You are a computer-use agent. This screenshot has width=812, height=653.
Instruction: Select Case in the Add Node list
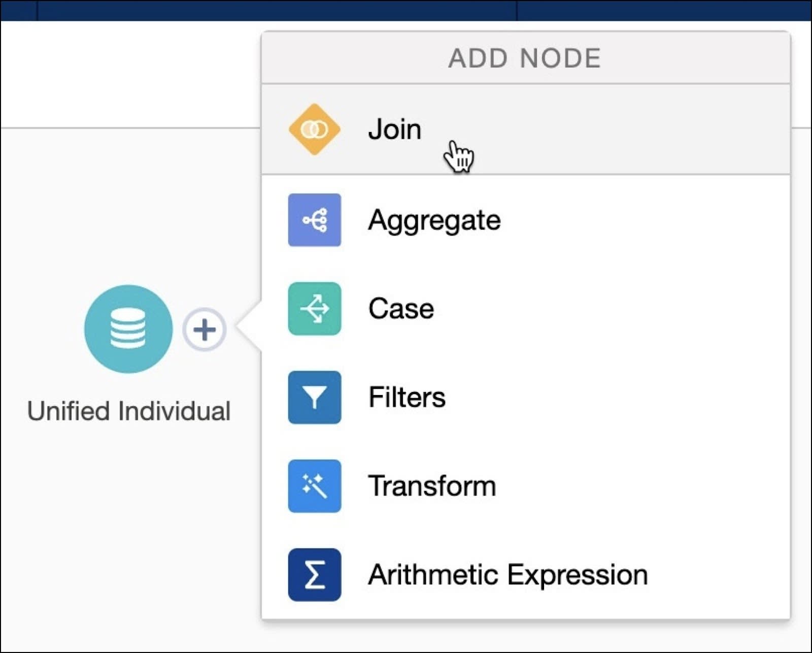tap(401, 308)
